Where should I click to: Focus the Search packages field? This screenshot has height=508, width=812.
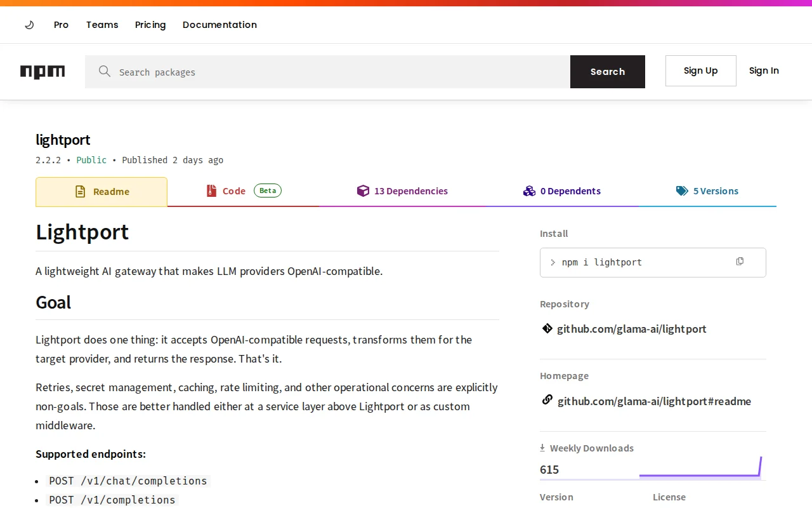pyautogui.click(x=327, y=72)
